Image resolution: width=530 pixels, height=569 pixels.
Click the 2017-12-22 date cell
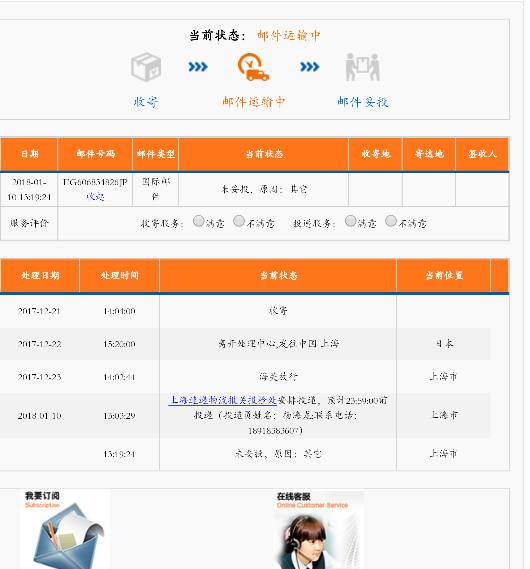pyautogui.click(x=39, y=344)
